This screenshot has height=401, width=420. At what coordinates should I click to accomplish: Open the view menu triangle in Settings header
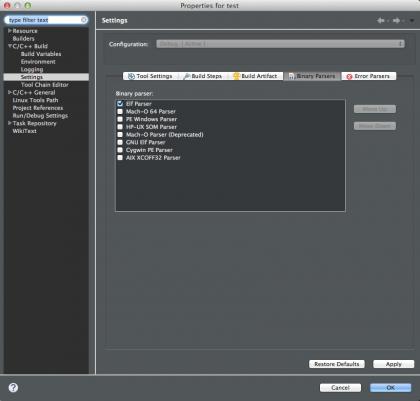coord(412,21)
